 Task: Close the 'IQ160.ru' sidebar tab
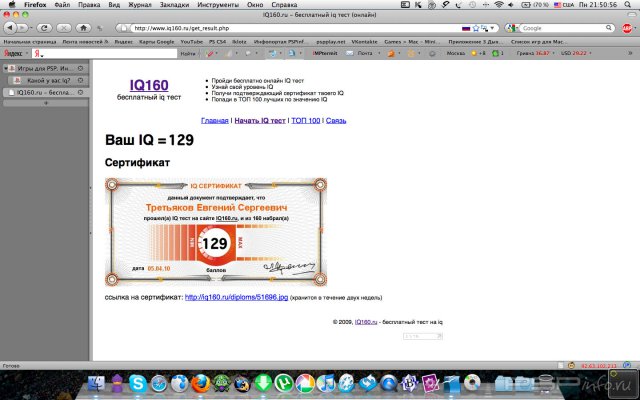click(83, 92)
